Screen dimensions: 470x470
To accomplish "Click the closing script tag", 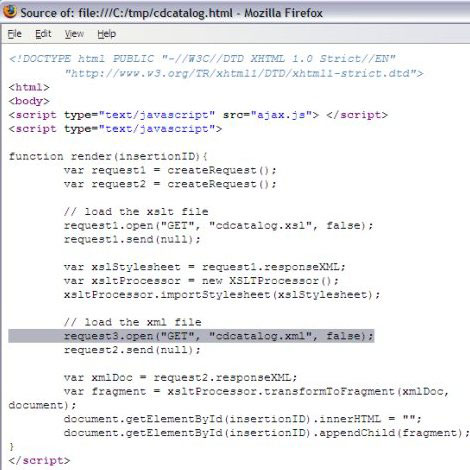I will tap(39, 461).
